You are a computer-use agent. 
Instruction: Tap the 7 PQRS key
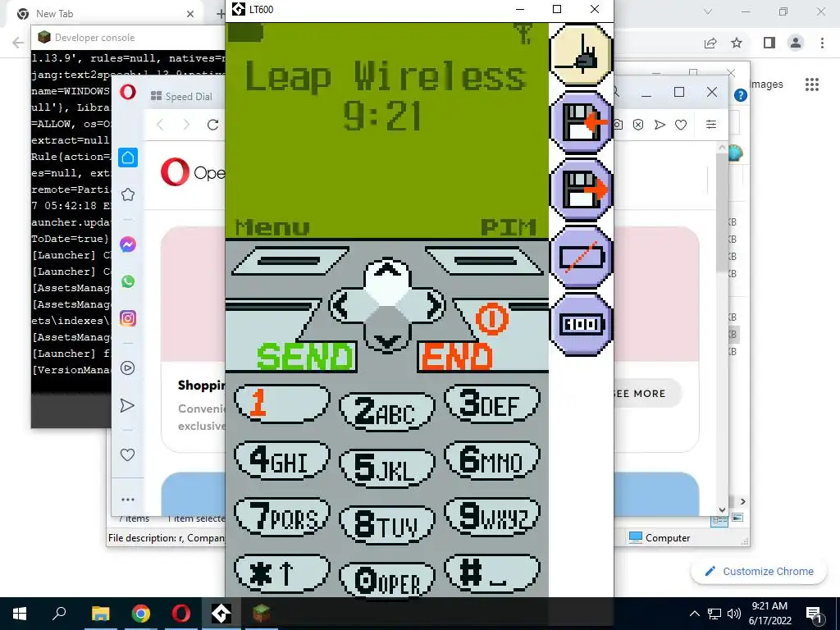(282, 517)
